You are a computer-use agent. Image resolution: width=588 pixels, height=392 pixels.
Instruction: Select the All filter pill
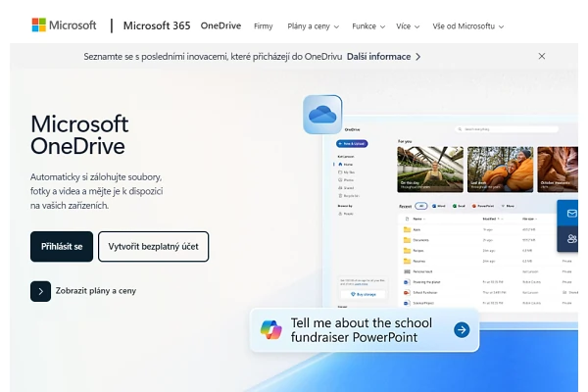421,206
